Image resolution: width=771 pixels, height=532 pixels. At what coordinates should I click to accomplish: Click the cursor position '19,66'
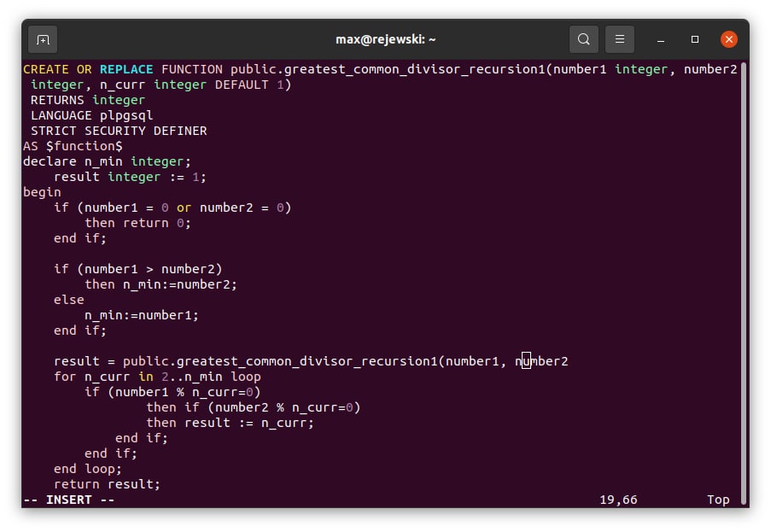[618, 500]
